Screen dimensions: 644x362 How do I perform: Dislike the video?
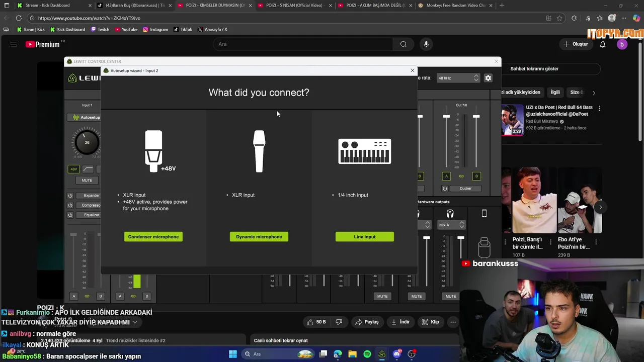pos(339,322)
